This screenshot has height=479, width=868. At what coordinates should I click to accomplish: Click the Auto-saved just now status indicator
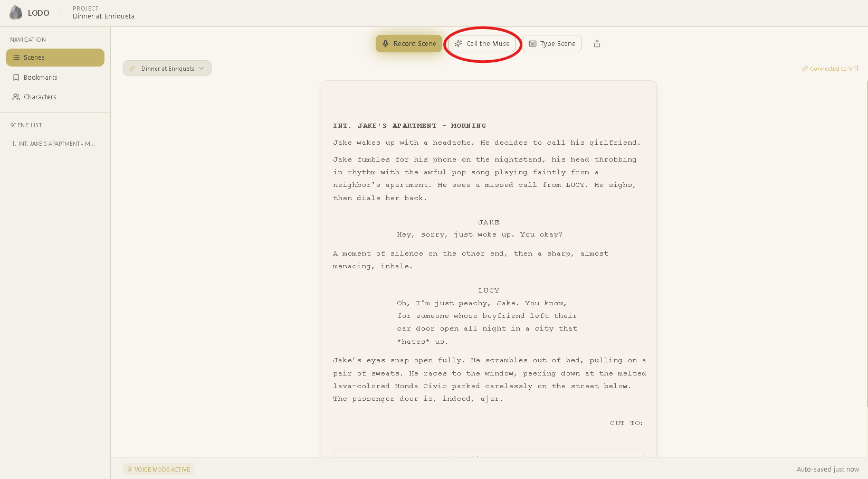pos(827,469)
